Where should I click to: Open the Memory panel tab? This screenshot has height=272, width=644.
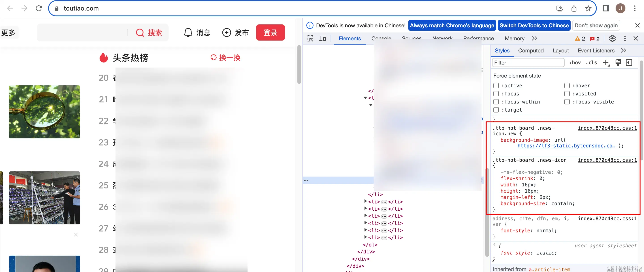coord(514,39)
